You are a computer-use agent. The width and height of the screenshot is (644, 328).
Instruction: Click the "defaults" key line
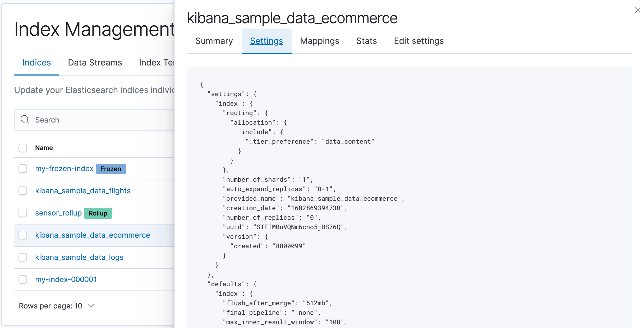[232, 284]
